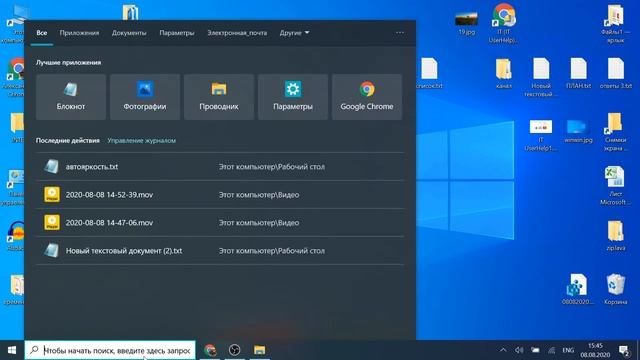Open the search panel three-dots menu

(x=400, y=33)
